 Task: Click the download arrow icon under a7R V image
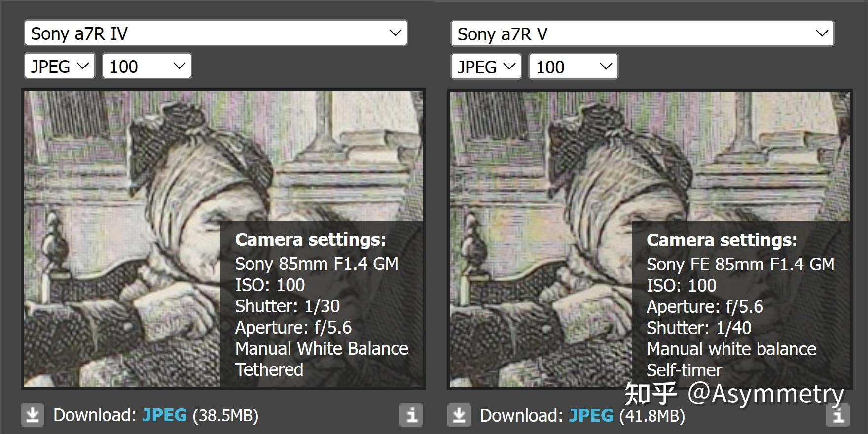(459, 415)
